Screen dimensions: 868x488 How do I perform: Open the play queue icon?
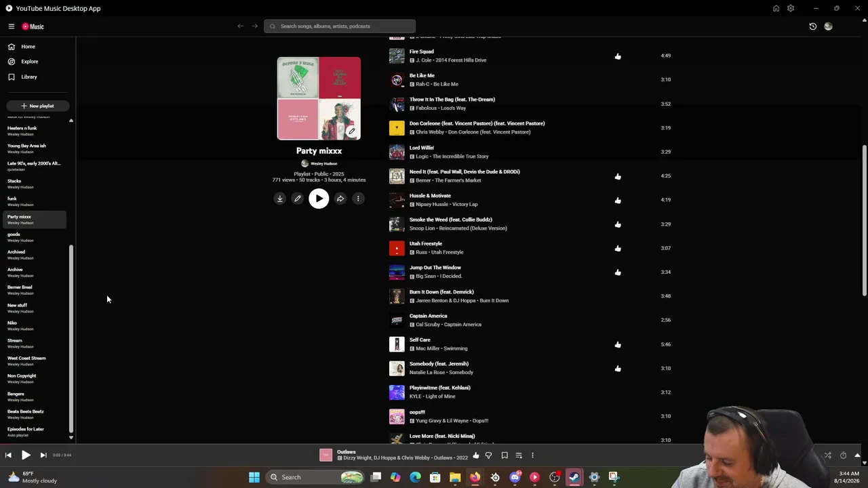coord(519,455)
